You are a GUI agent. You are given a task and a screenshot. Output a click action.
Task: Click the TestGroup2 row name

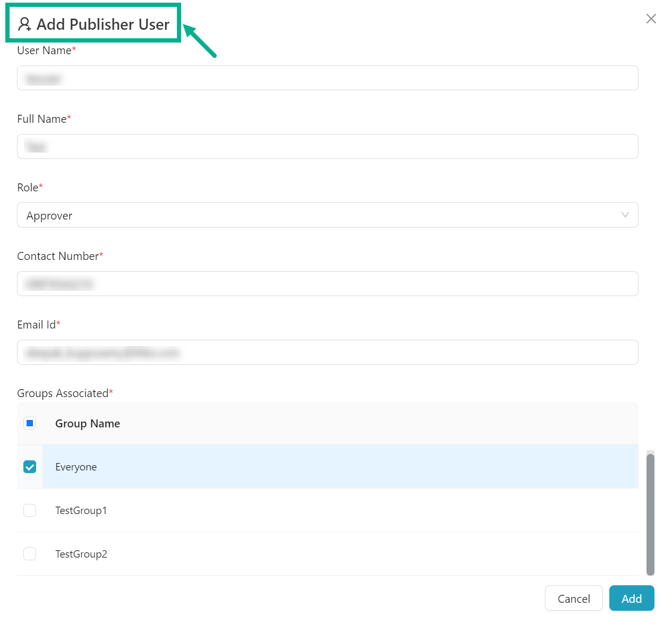coord(81,554)
